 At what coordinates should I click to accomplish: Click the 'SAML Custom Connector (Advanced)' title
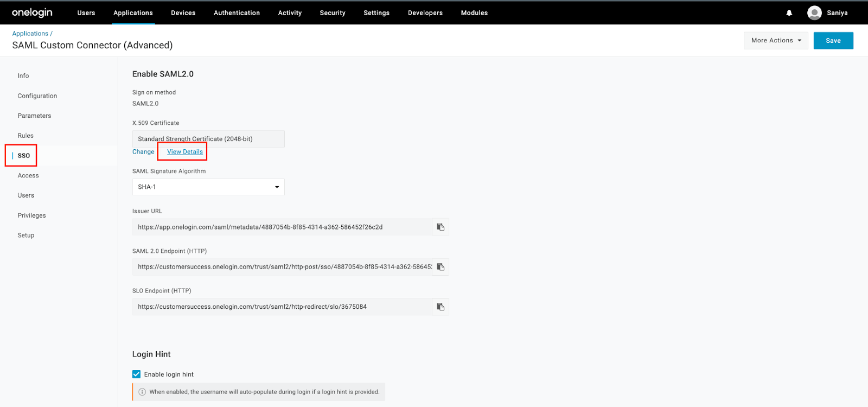click(x=92, y=45)
